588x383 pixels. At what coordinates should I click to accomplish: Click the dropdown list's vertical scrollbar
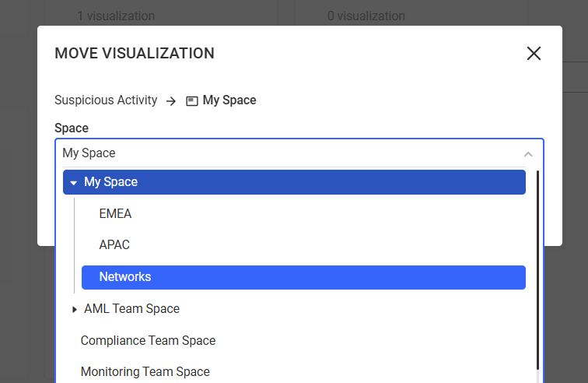pos(537,272)
